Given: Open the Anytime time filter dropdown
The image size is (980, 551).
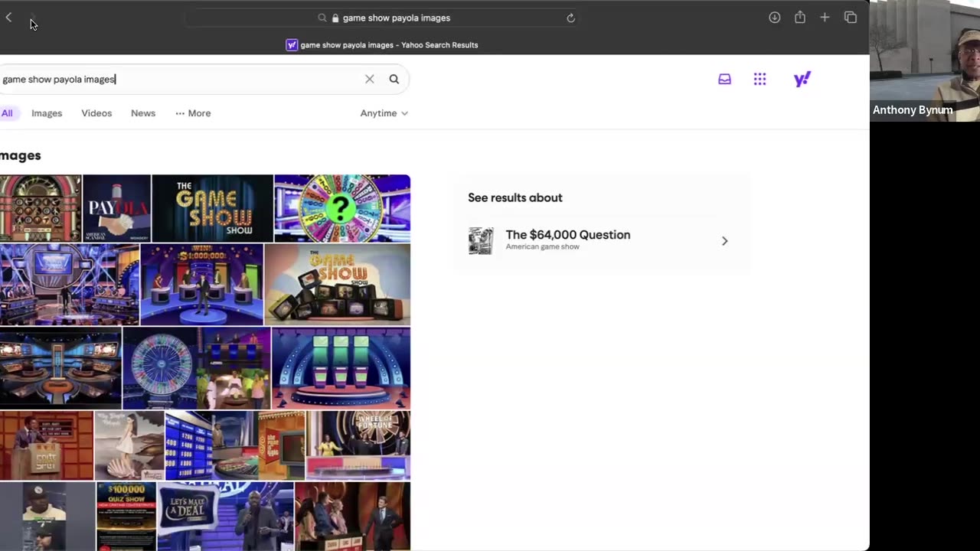Looking at the screenshot, I should pos(384,113).
